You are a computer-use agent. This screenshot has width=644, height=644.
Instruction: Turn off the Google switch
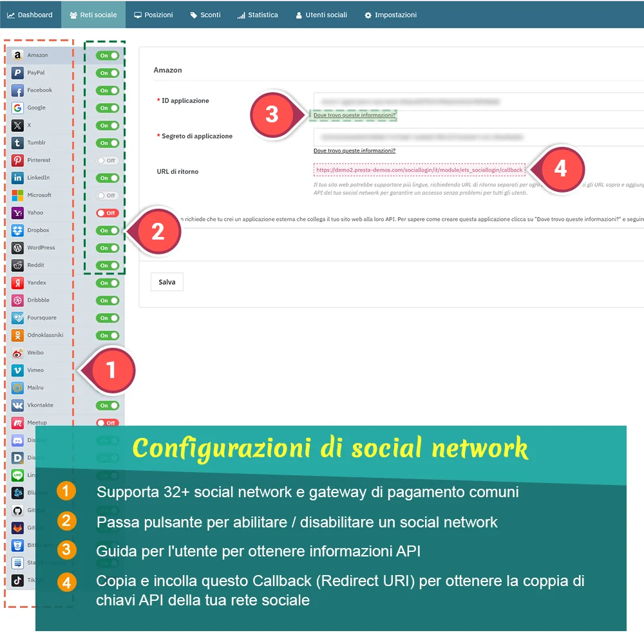pyautogui.click(x=108, y=108)
